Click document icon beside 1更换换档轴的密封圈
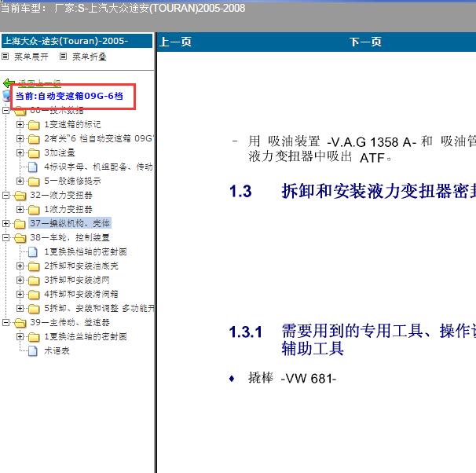This screenshot has height=473, width=476. pos(33,251)
